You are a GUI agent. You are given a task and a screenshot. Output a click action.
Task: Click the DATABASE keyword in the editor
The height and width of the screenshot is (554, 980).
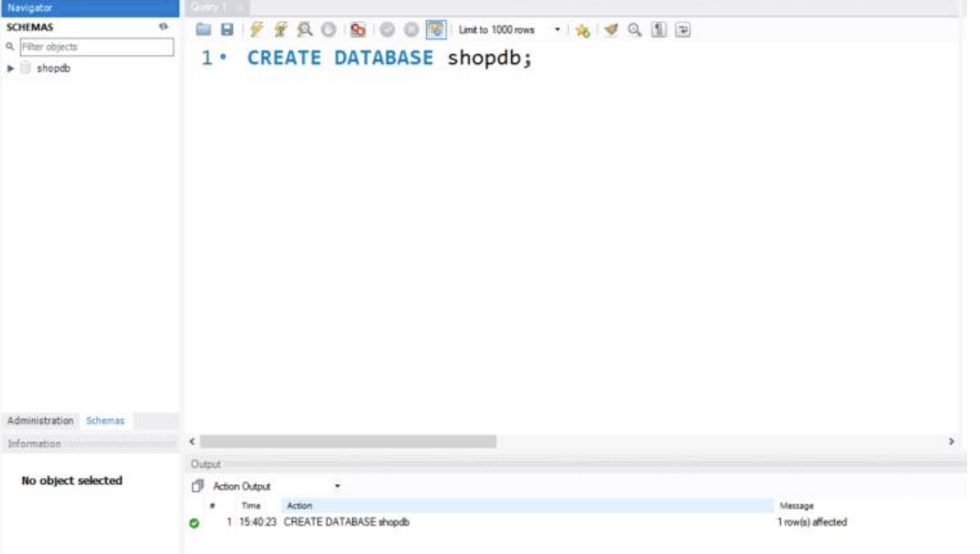[384, 58]
